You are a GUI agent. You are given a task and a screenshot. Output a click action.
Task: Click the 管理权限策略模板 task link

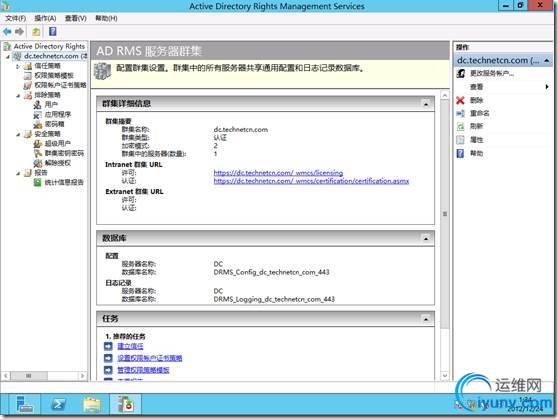pyautogui.click(x=143, y=370)
